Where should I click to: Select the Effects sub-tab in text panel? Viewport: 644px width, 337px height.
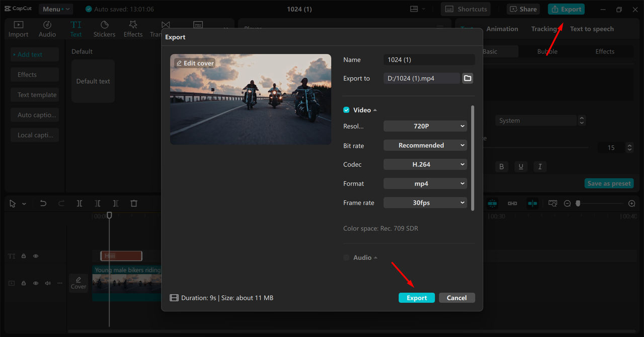point(605,51)
